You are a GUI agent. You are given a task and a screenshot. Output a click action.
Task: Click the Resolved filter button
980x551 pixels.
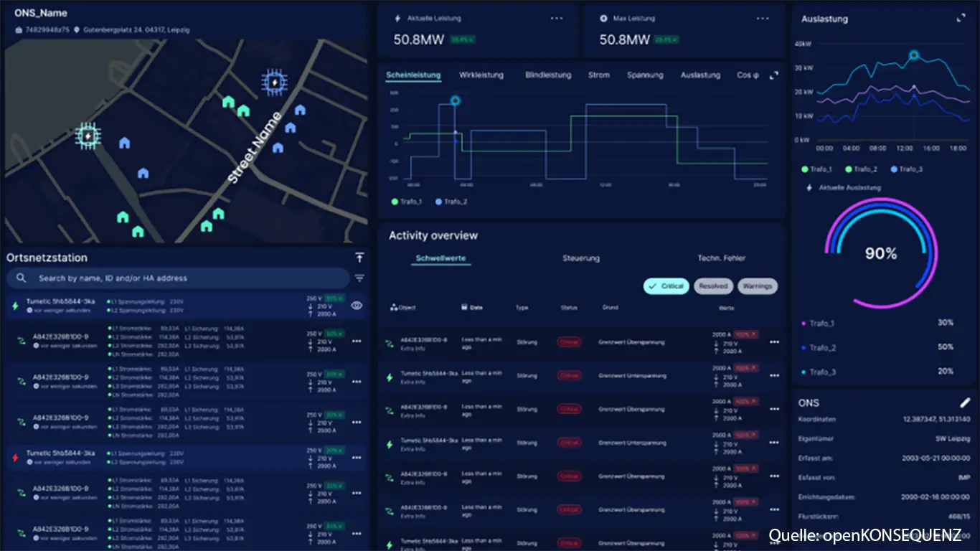pyautogui.click(x=713, y=286)
